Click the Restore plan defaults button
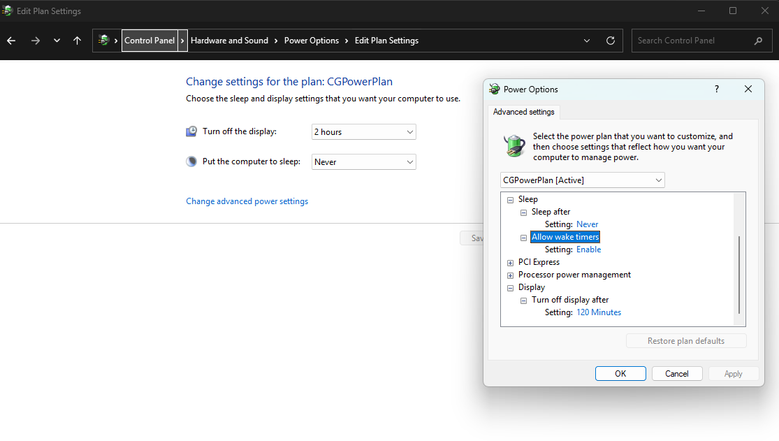 pos(686,341)
